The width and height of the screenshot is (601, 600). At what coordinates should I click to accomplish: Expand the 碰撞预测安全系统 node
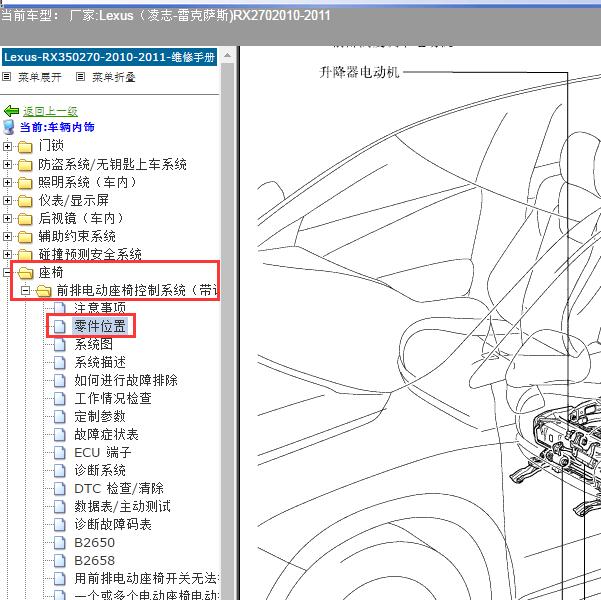tap(7, 255)
